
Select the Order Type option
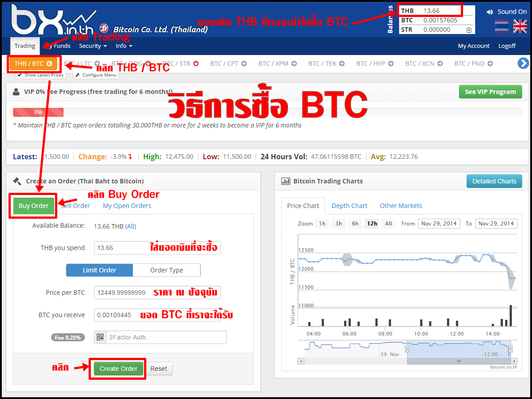pyautogui.click(x=166, y=270)
